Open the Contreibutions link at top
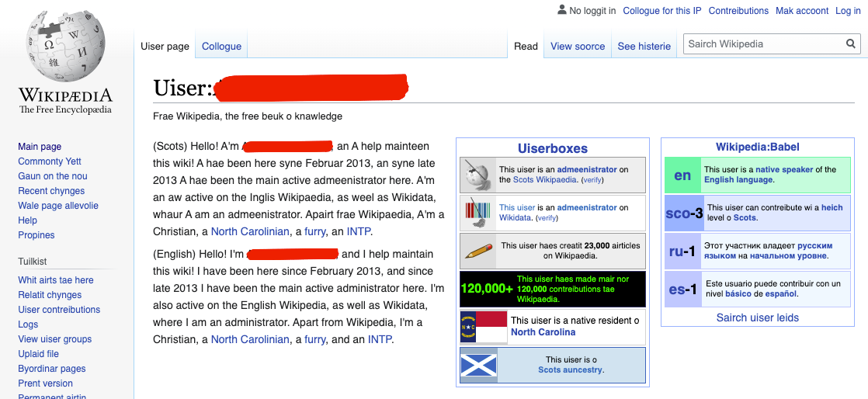The height and width of the screenshot is (399, 868). 738,11
